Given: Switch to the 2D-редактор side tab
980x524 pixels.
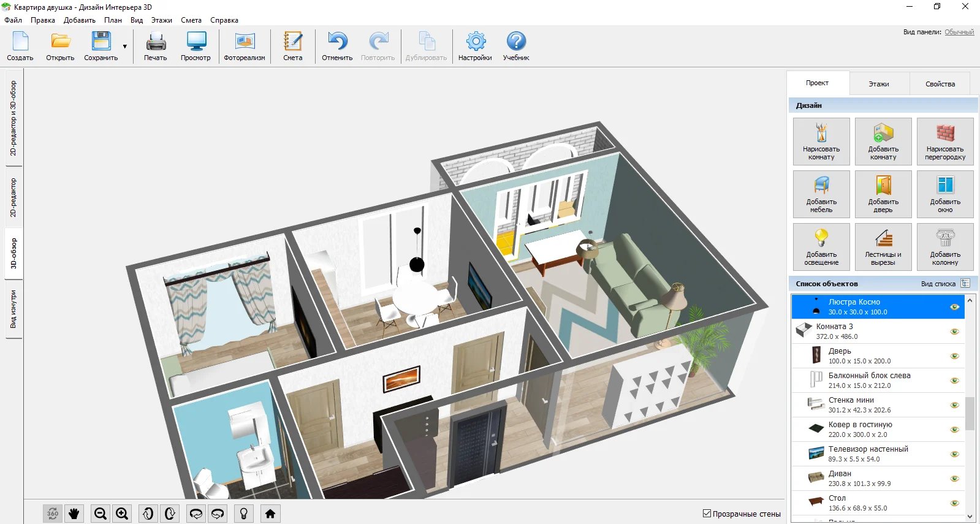Looking at the screenshot, I should coord(13,197).
